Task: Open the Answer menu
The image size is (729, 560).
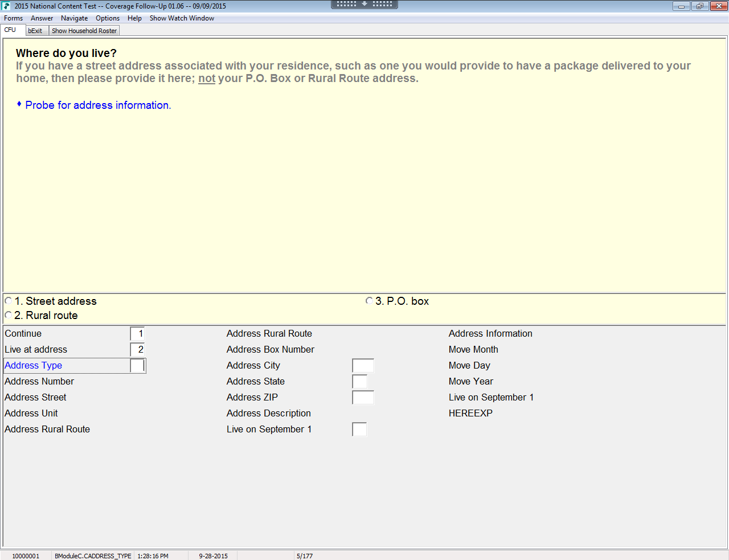Action: click(x=42, y=18)
